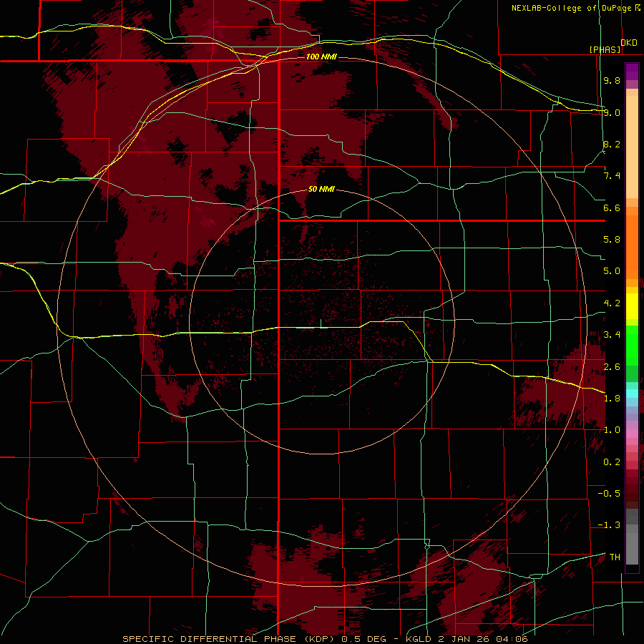This screenshot has height=644, width=644.
Task: Click the [PHAS] units label
Action: coord(605,49)
